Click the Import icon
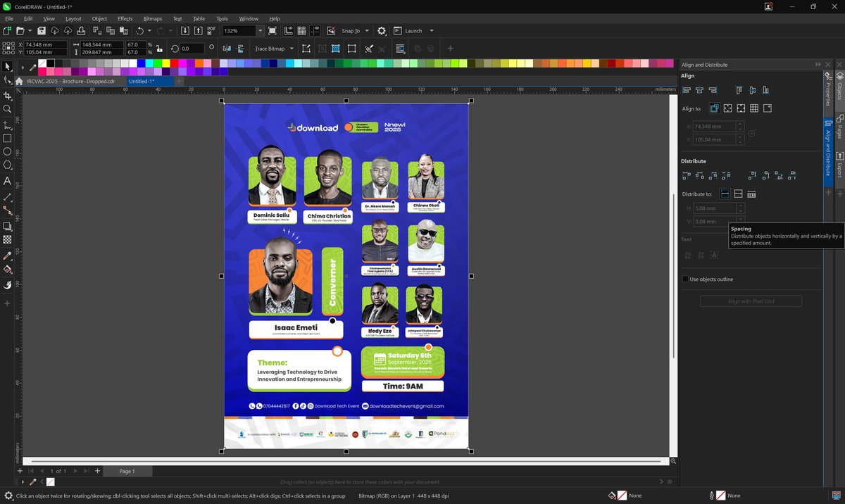The image size is (845, 504). coord(185,31)
